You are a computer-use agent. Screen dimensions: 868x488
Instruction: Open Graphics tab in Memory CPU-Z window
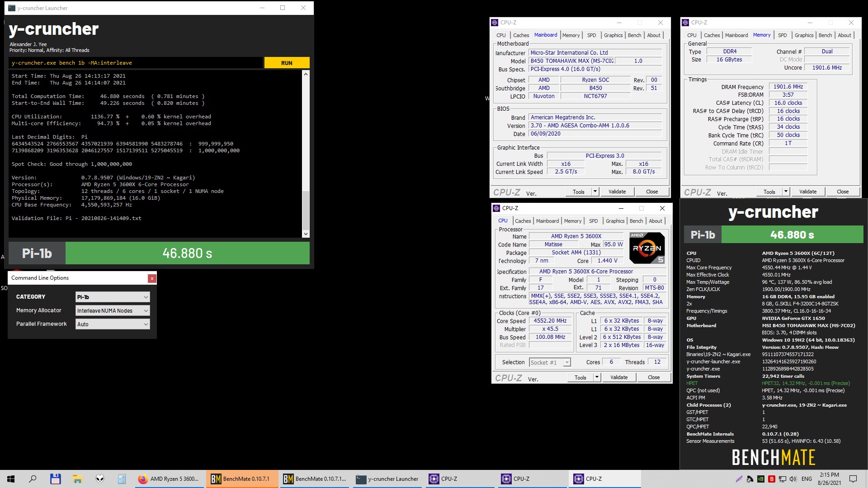pyautogui.click(x=804, y=35)
